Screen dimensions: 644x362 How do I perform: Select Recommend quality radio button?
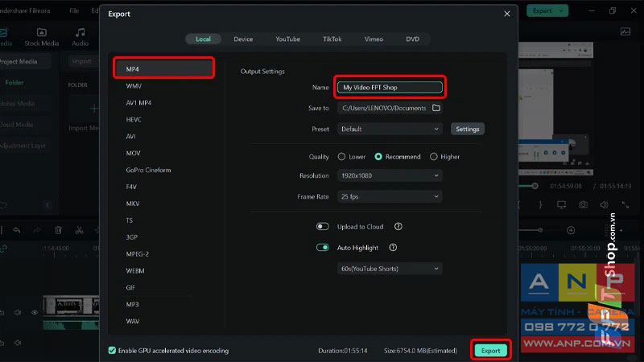point(378,156)
